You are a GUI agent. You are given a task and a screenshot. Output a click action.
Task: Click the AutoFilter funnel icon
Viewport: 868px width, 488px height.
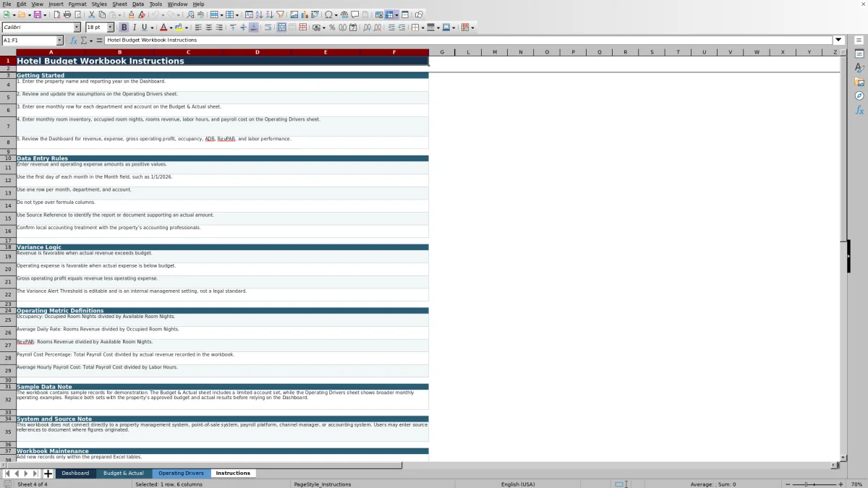click(280, 14)
